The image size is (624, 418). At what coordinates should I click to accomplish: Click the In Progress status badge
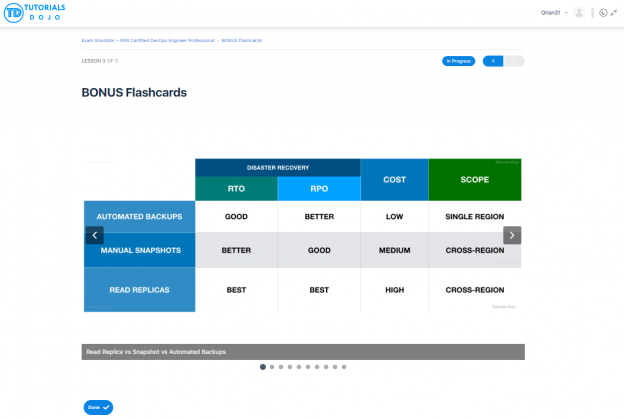coord(458,61)
